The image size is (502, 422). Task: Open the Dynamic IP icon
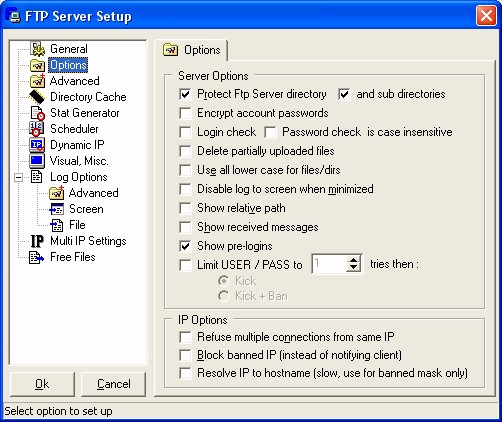(37, 145)
